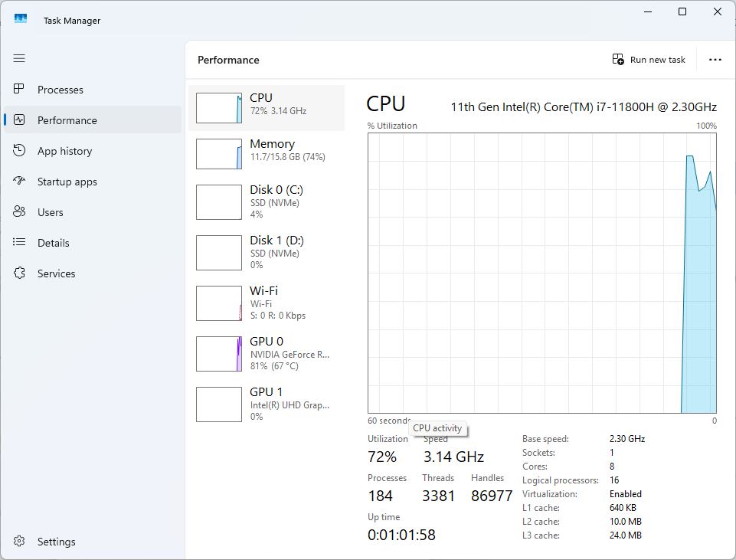This screenshot has width=736, height=560.
Task: Click the CPU % Utilization graph
Action: click(x=542, y=273)
